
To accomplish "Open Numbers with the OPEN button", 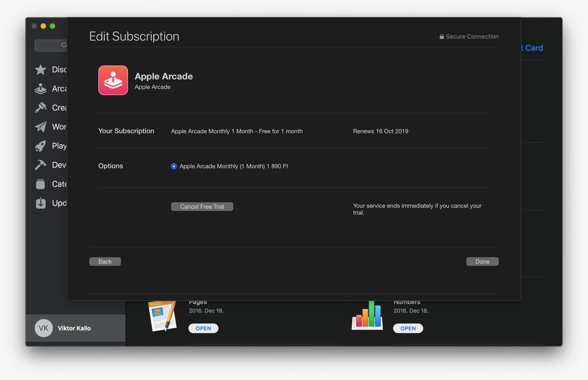I will tap(408, 328).
